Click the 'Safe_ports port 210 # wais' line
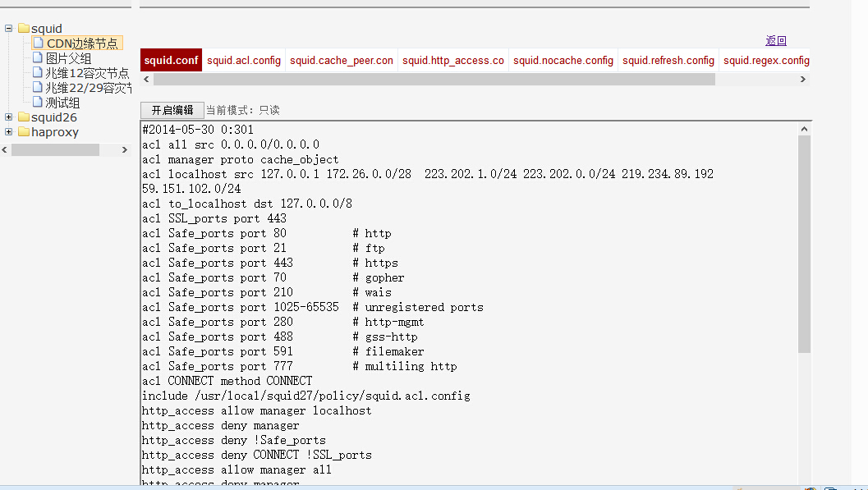Screen dimensions: 868x490 (267, 292)
